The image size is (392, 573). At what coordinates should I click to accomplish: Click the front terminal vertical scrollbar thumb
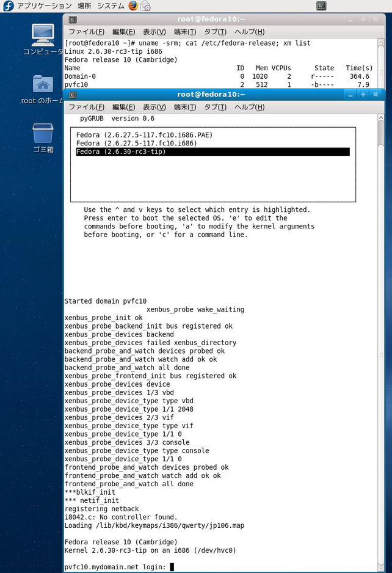[x=380, y=133]
